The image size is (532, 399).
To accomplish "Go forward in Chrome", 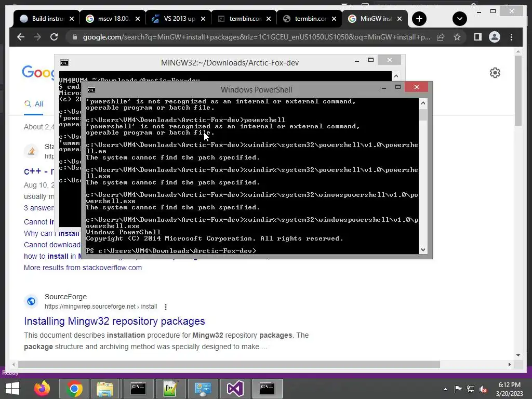I will [x=37, y=37].
